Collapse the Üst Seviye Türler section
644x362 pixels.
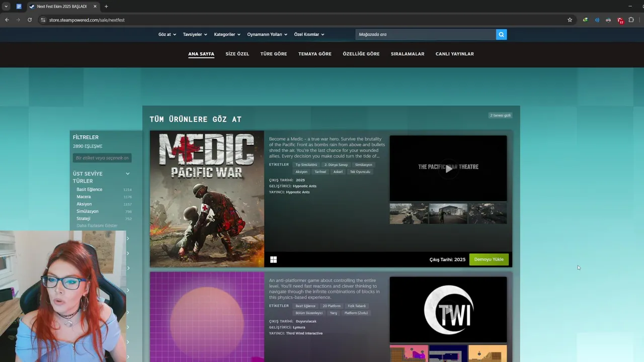click(127, 173)
